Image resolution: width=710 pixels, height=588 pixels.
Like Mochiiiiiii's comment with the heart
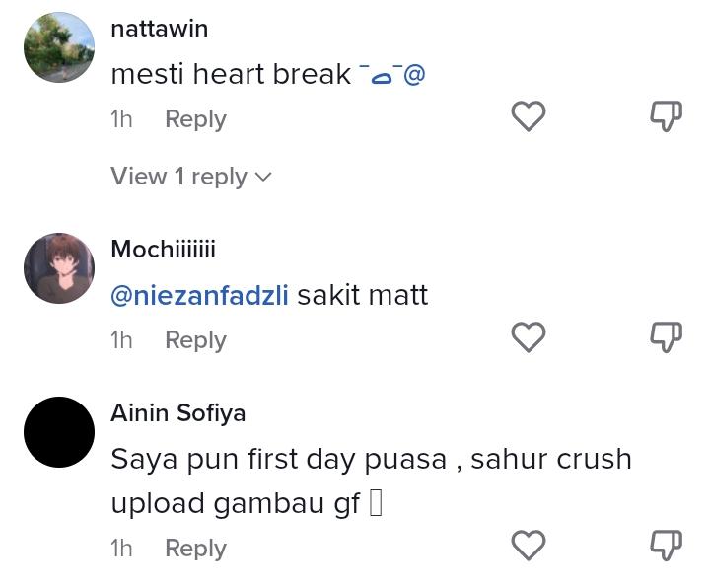point(529,337)
